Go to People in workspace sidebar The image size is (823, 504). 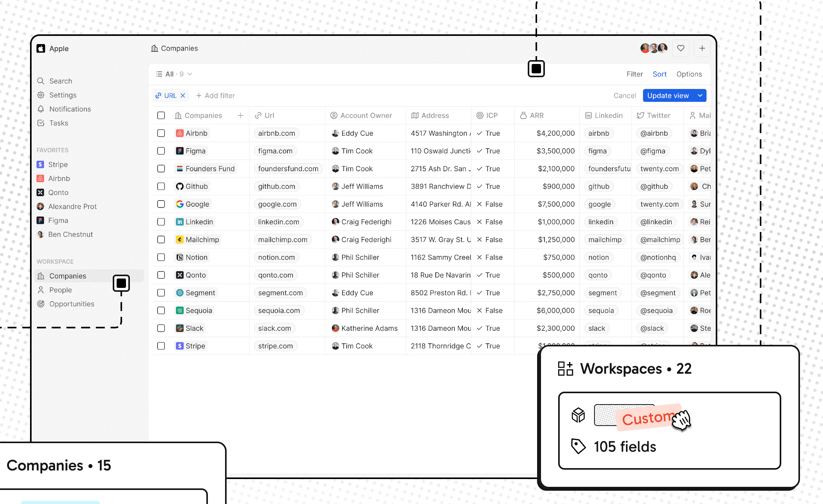pyautogui.click(x=60, y=290)
